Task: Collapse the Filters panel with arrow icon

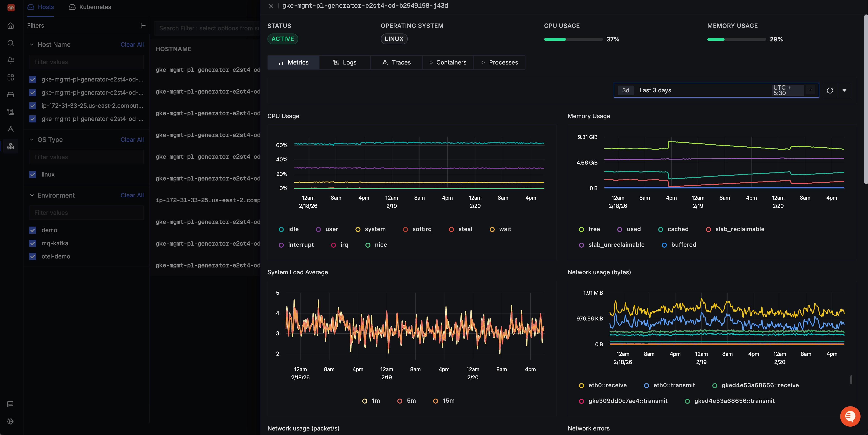Action: tap(143, 26)
